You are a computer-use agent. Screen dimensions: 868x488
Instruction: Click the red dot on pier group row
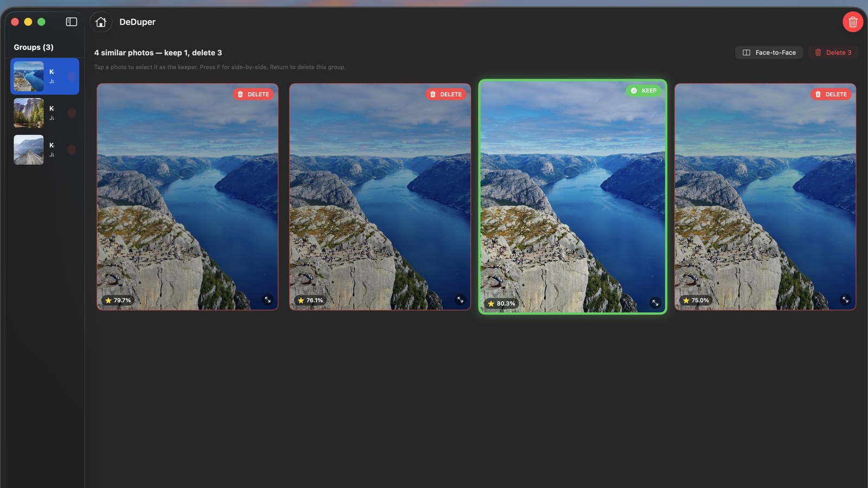(x=72, y=150)
